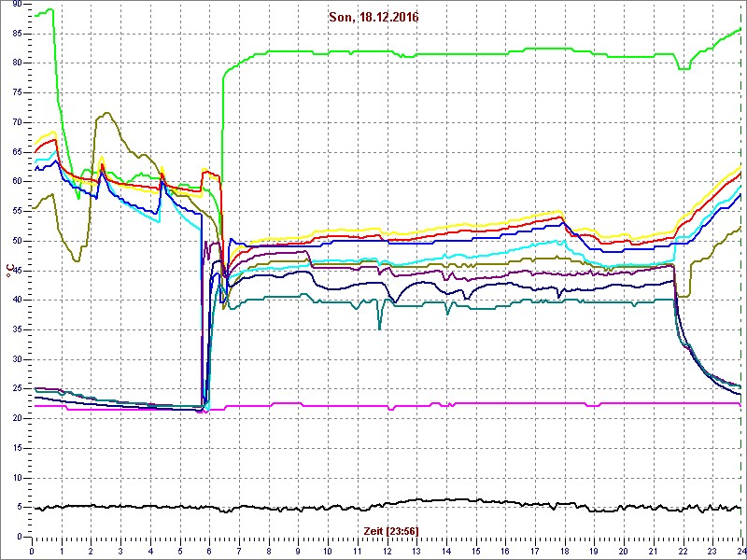The height and width of the screenshot is (560, 747).
Task: Click the "35" value on temperature axis
Action: pyautogui.click(x=17, y=330)
